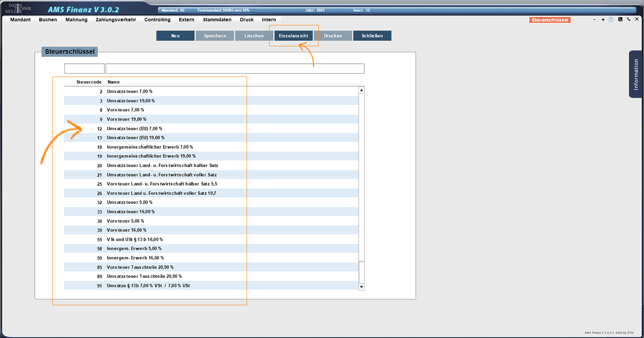644x338 pixels.
Task: Click the minus zoom icon
Action: [594, 20]
